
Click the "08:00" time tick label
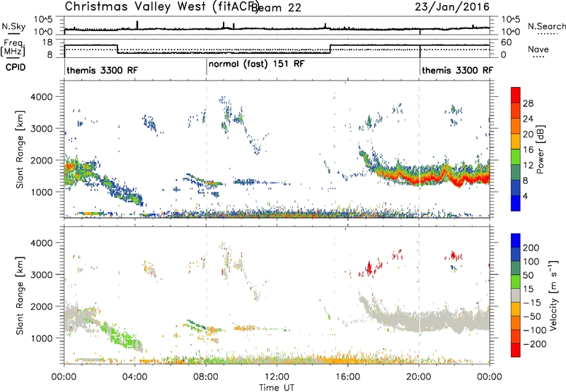[206, 376]
